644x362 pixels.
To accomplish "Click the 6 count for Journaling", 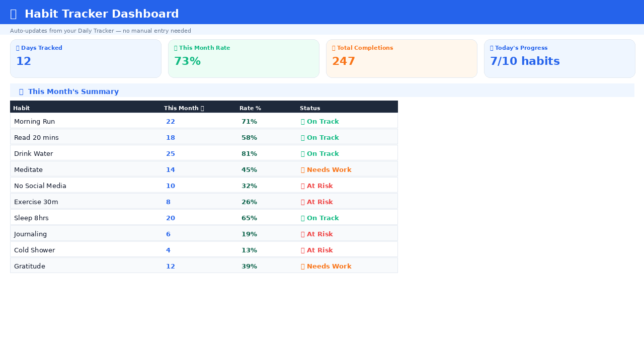I will pyautogui.click(x=168, y=234).
